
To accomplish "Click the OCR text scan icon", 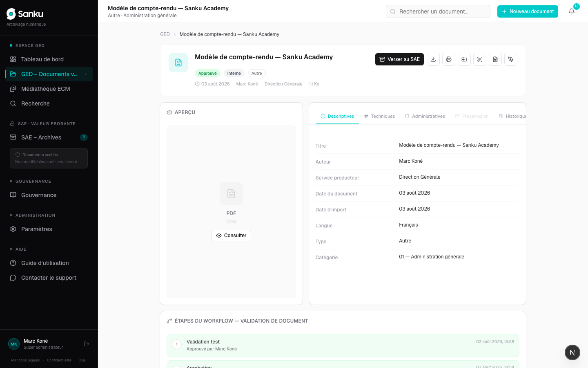I will (x=480, y=59).
